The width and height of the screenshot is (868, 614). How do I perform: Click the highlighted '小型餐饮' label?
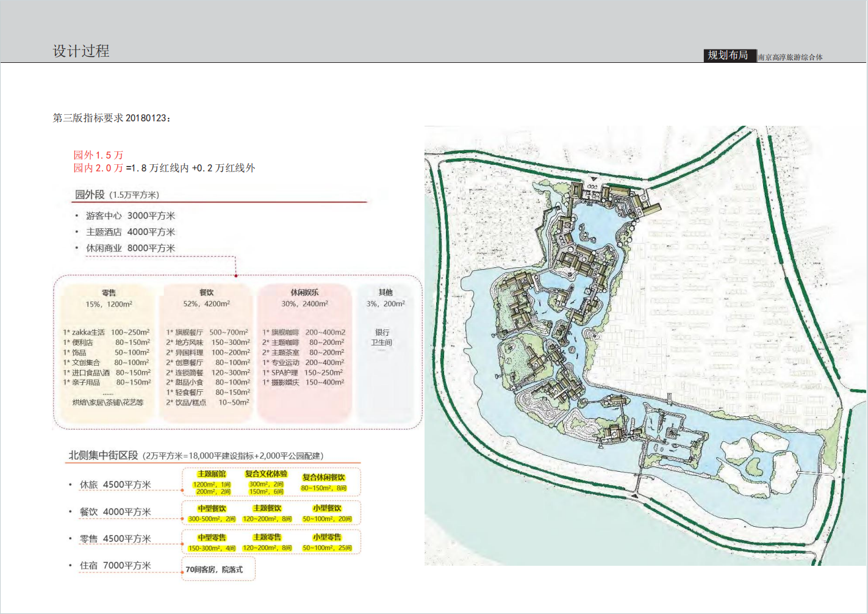coord(327,508)
